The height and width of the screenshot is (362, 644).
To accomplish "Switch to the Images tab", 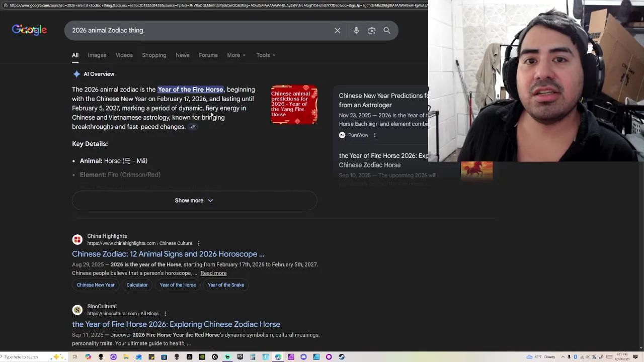I will pyautogui.click(x=97, y=55).
